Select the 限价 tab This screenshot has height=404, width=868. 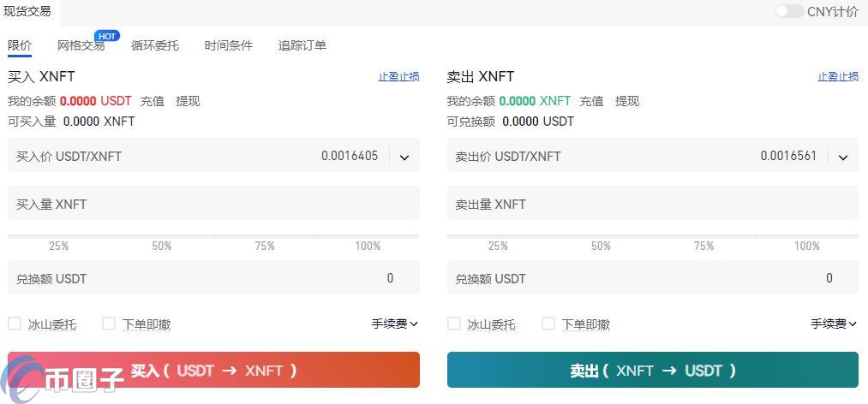[x=20, y=45]
